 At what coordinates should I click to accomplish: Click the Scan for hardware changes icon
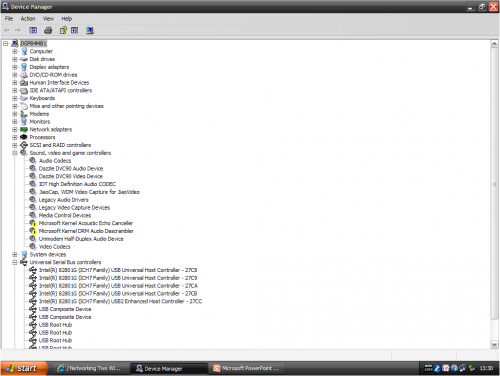pyautogui.click(x=90, y=30)
